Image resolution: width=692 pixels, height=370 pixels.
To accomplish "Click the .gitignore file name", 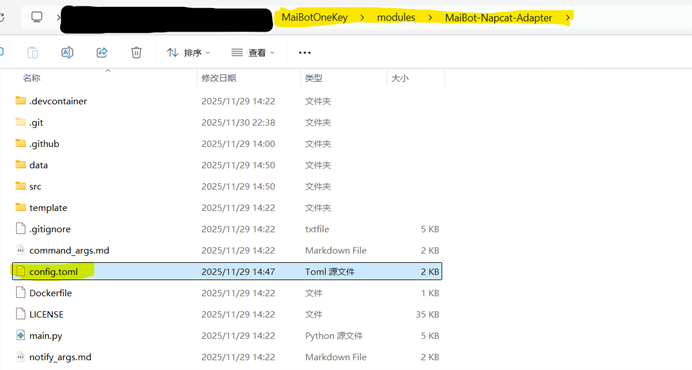I will (50, 229).
